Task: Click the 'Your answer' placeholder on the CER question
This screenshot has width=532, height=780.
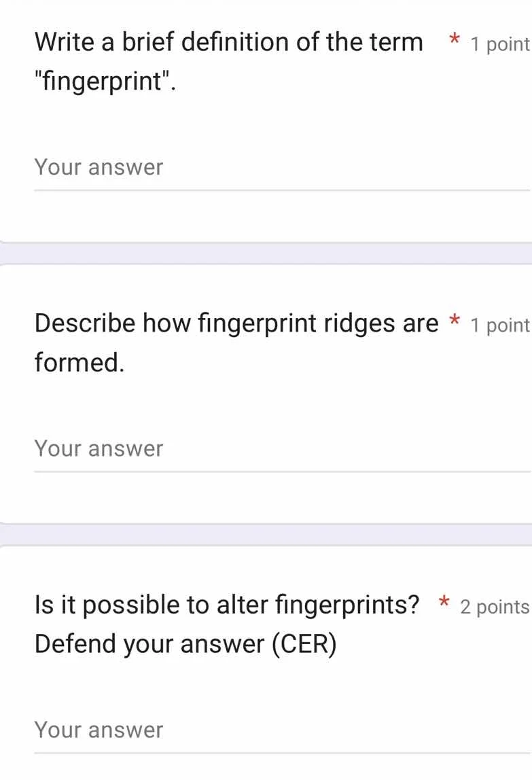Action: coord(99,730)
